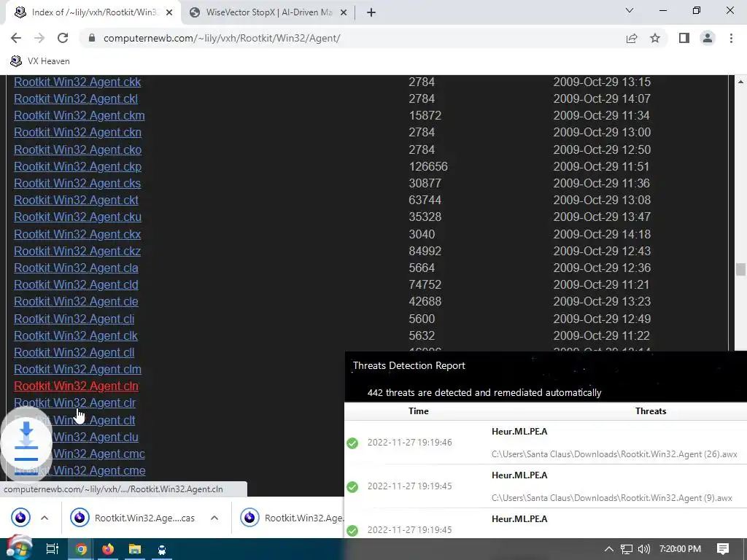Open the Rootkit.Win32.Age....cas download
Image resolution: width=747 pixels, height=560 pixels.
click(132, 518)
